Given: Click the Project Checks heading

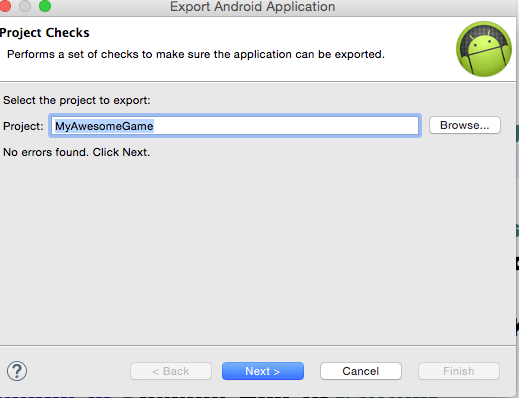Looking at the screenshot, I should [45, 33].
